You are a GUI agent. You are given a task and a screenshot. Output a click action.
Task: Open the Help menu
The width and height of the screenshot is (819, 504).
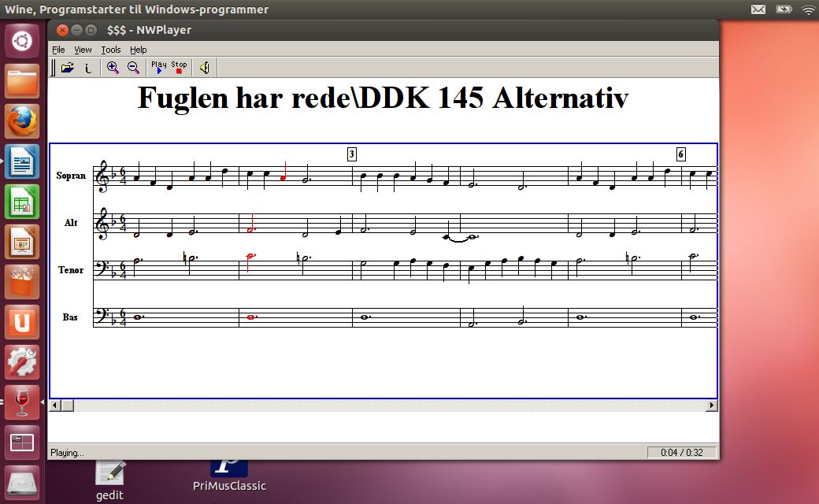click(139, 50)
